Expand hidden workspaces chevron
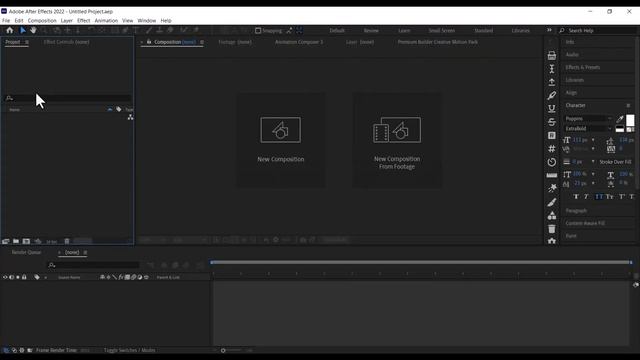Viewport: 640px width, 360px height. [x=549, y=30]
